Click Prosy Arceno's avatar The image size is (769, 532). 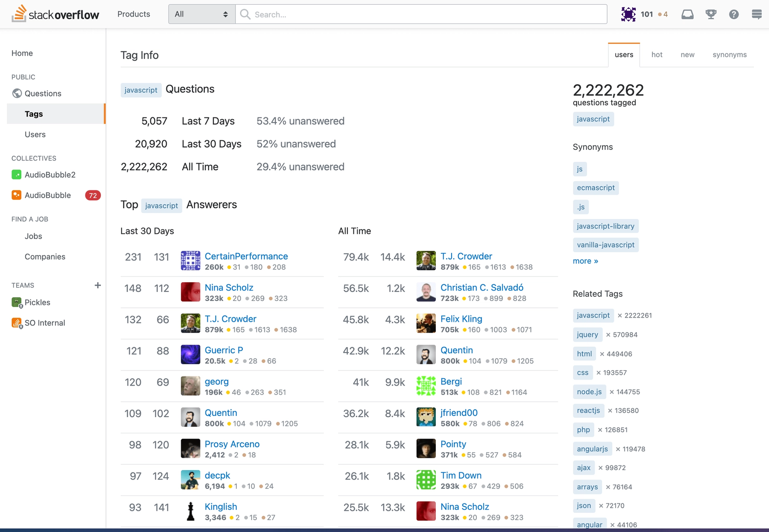point(191,448)
